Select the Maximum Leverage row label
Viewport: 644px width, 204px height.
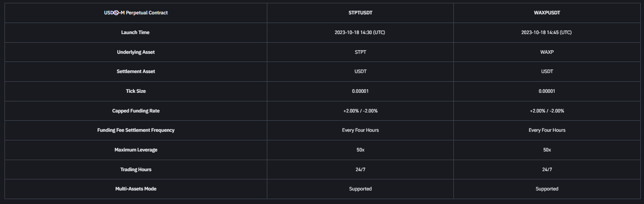coord(136,150)
